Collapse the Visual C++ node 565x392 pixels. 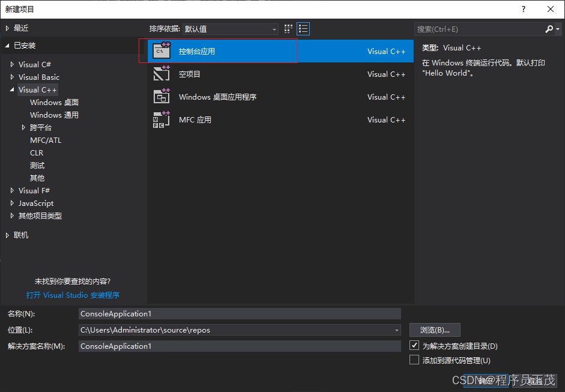pos(12,89)
